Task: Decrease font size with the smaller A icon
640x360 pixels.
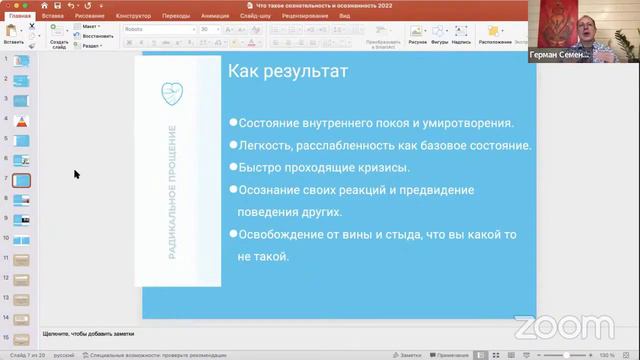Action: tap(242, 29)
